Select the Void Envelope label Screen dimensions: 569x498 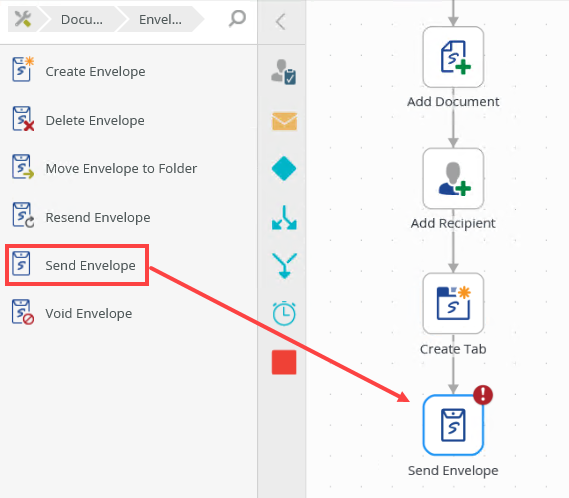pos(89,314)
